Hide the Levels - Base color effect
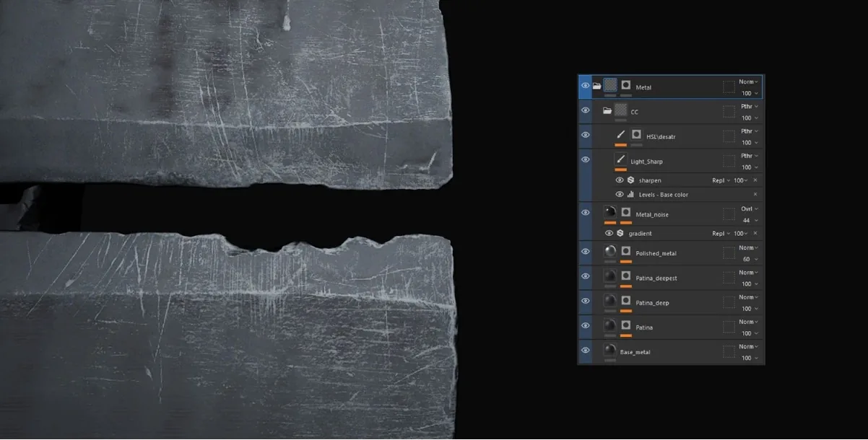The width and height of the screenshot is (868, 440). (x=620, y=195)
